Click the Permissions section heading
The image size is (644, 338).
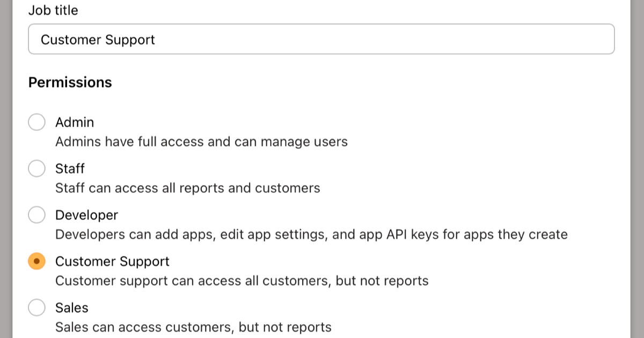(x=70, y=82)
